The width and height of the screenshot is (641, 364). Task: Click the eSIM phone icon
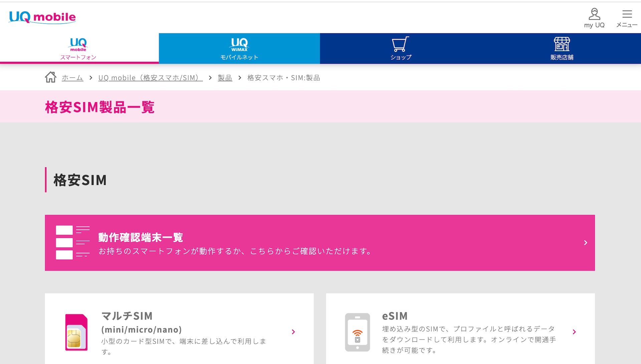357,332
